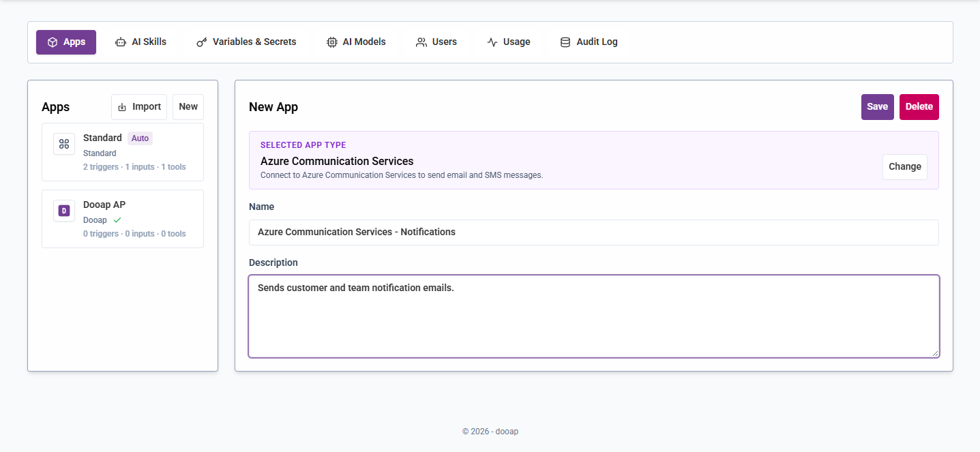Open the Apps tab
The image size is (980, 452).
click(66, 42)
